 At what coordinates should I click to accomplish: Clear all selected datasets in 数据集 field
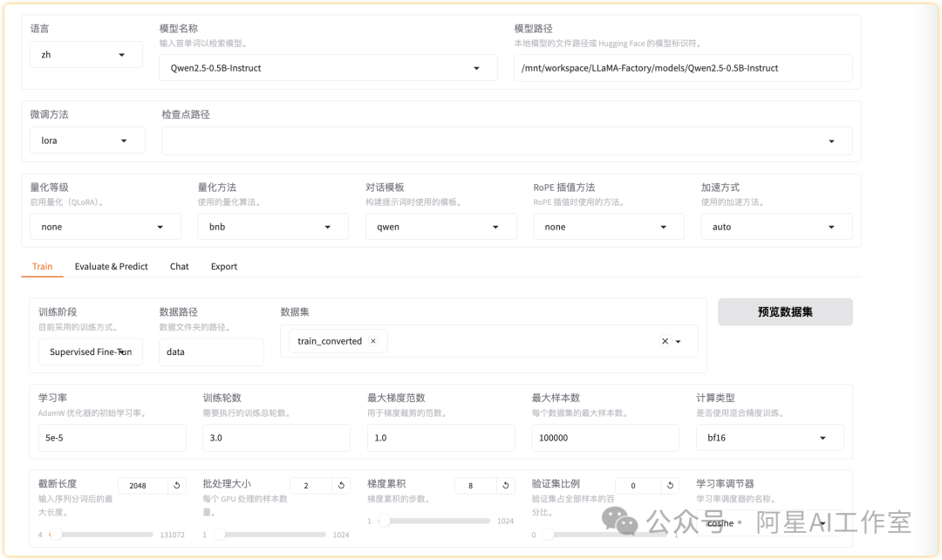click(x=665, y=341)
